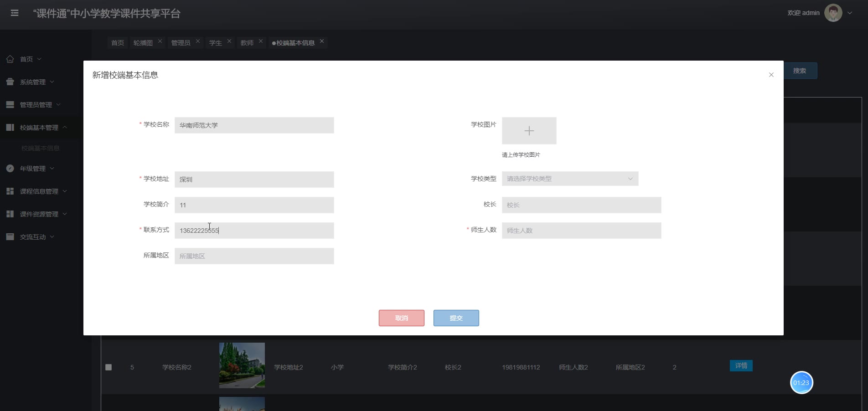Image resolution: width=868 pixels, height=411 pixels.
Task: Open the admin user dropdown arrow
Action: 850,13
